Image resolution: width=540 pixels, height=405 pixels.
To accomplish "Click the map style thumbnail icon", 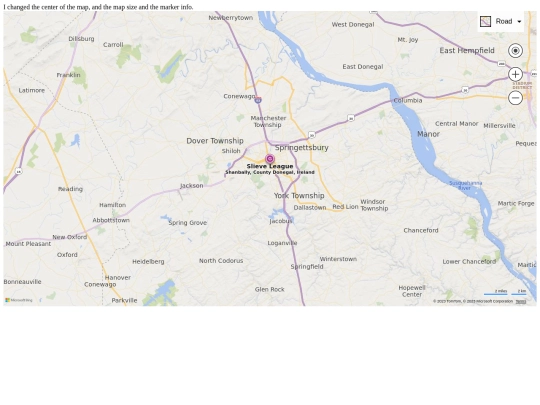I will 485,21.
